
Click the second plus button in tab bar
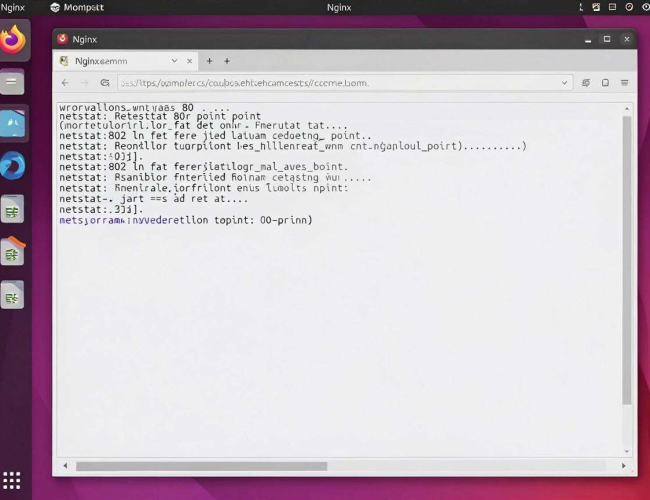click(x=227, y=61)
